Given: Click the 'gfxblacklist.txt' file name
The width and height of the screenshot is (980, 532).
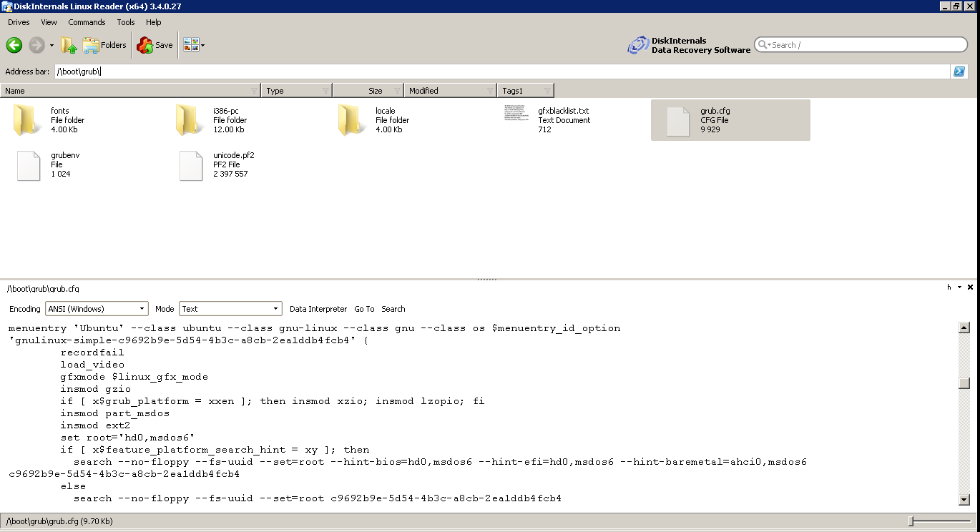Looking at the screenshot, I should [564, 111].
